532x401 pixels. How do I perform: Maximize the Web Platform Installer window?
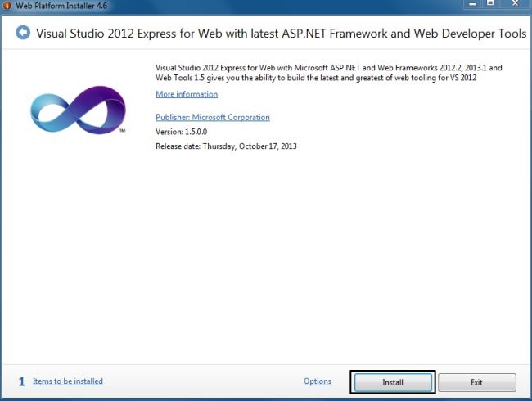(x=490, y=4)
